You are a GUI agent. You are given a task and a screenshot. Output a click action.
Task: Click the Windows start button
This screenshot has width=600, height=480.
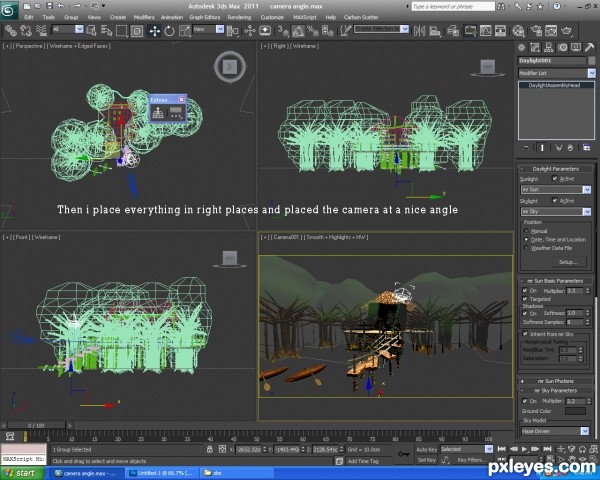click(x=21, y=473)
